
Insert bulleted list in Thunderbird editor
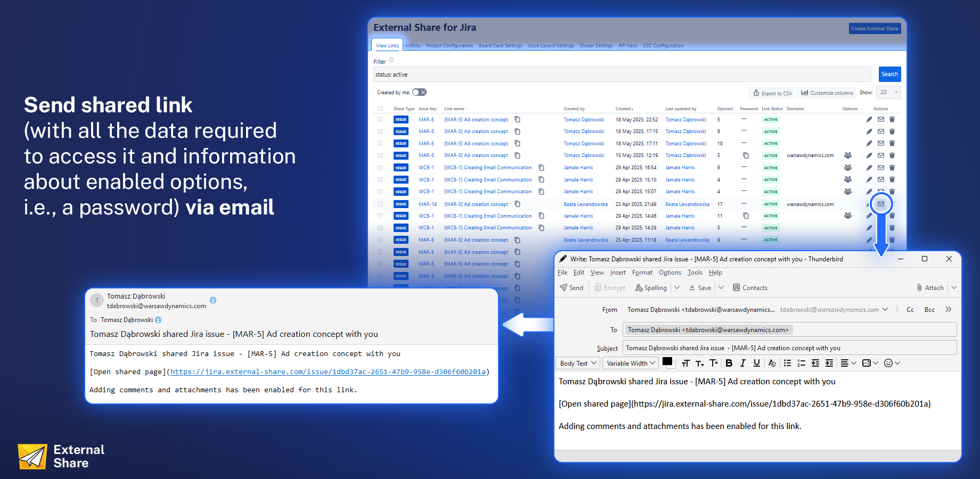[787, 363]
